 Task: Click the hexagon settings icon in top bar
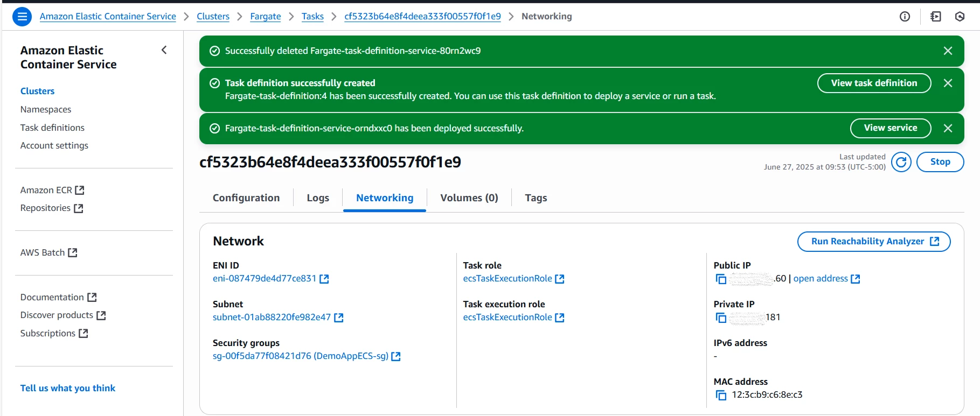point(960,17)
